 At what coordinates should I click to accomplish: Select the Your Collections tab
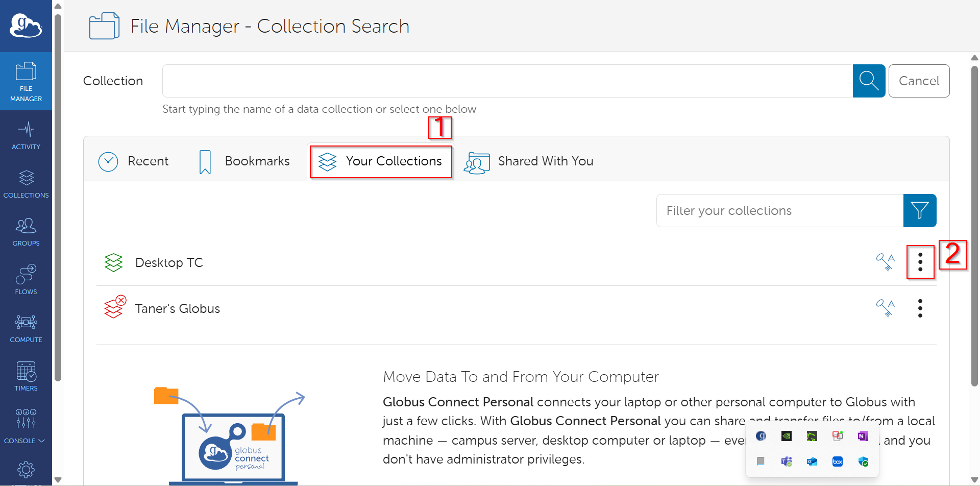(381, 161)
